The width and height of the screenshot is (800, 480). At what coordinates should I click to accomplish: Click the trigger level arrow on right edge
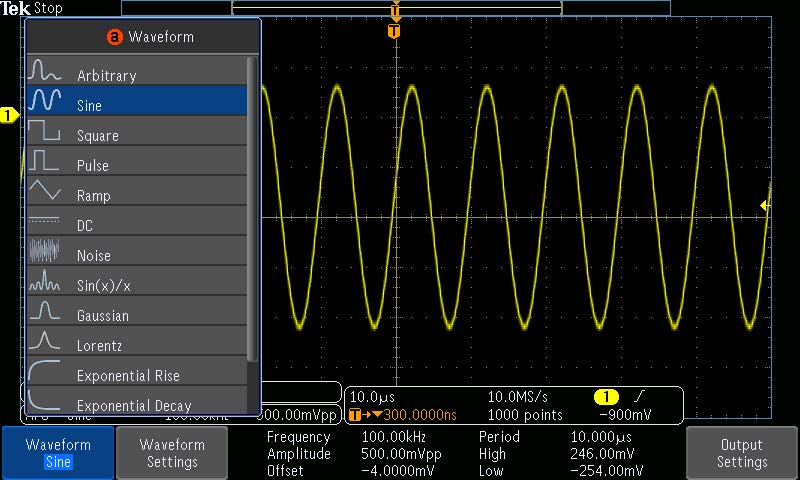click(x=765, y=206)
